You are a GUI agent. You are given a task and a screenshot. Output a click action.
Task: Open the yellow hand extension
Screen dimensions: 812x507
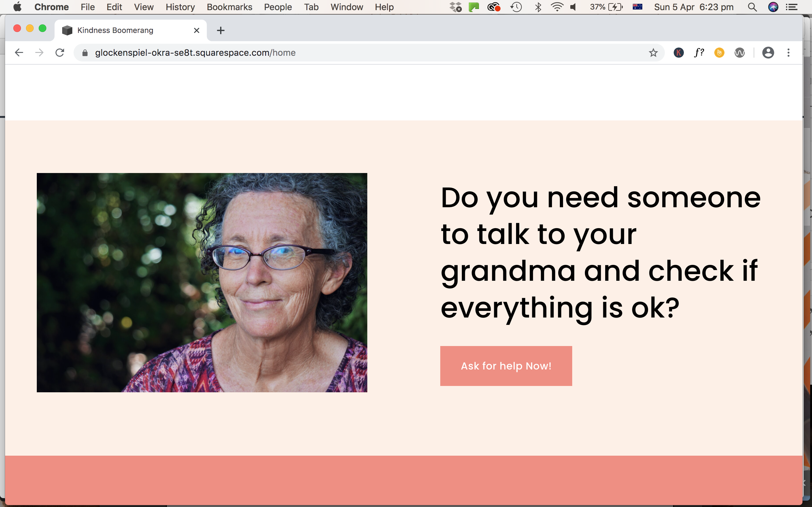tap(719, 52)
